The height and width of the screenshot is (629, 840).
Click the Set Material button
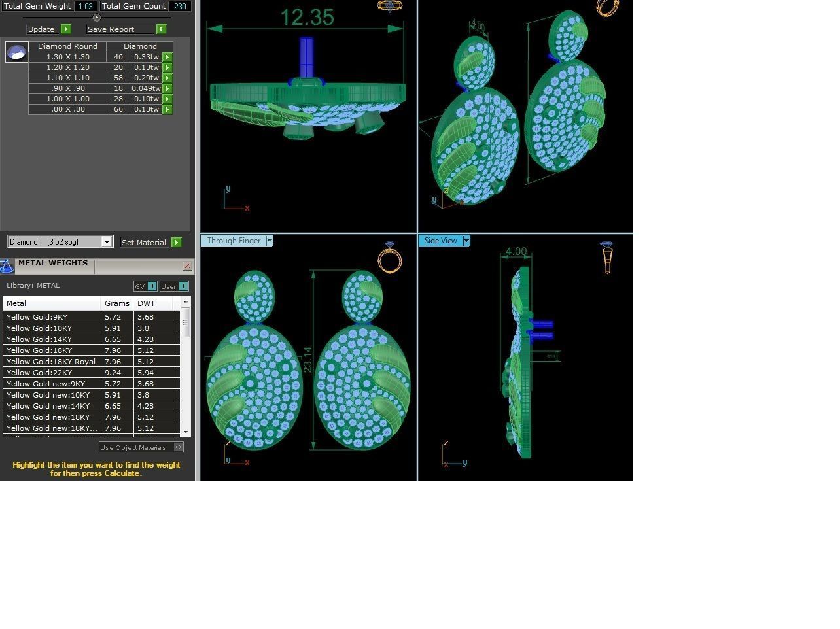tap(144, 243)
